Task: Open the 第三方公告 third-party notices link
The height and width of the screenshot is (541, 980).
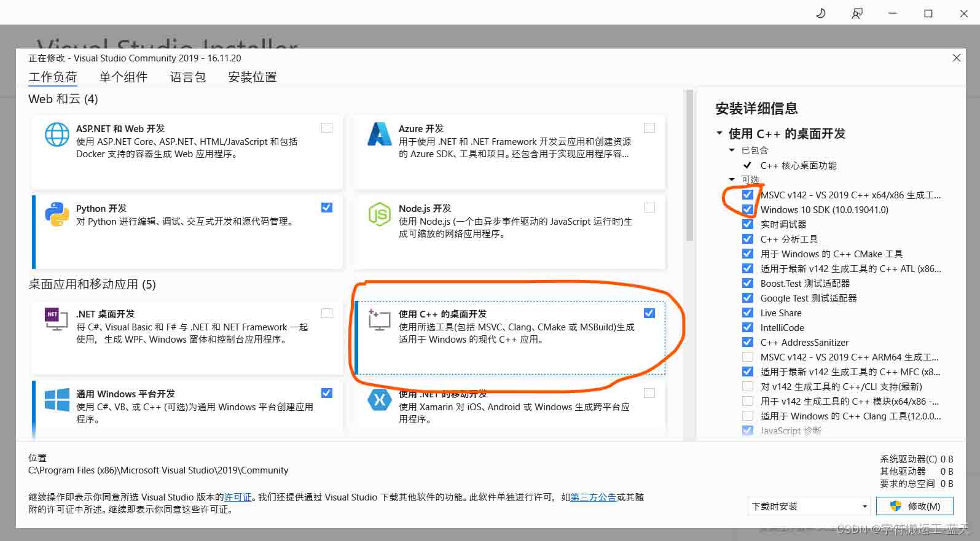Action: coord(593,497)
